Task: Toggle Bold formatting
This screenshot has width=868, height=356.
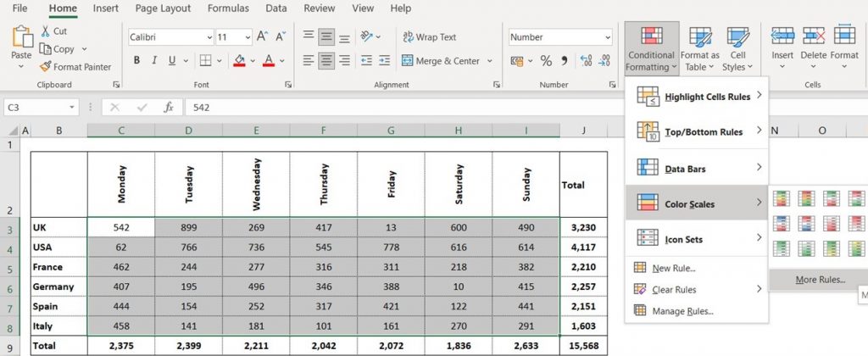Action: click(136, 61)
